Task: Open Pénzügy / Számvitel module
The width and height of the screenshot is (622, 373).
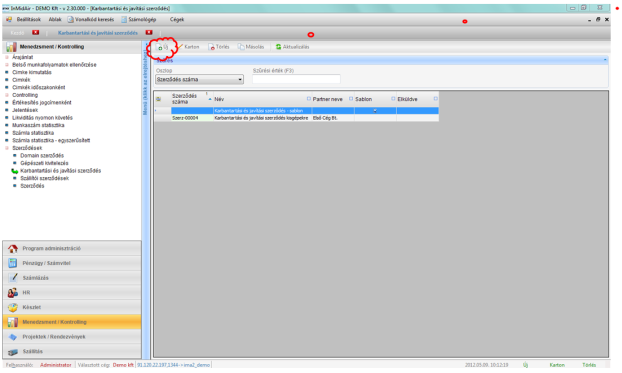Action: [x=72, y=263]
